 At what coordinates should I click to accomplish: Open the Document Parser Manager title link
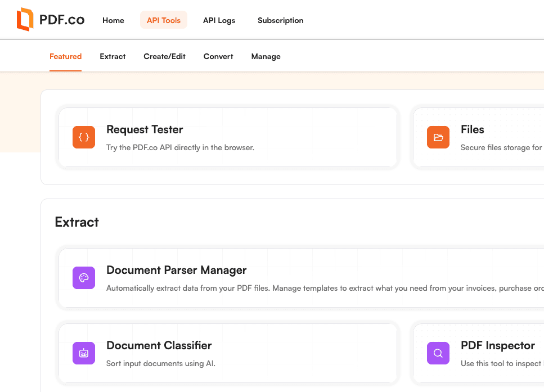click(176, 270)
